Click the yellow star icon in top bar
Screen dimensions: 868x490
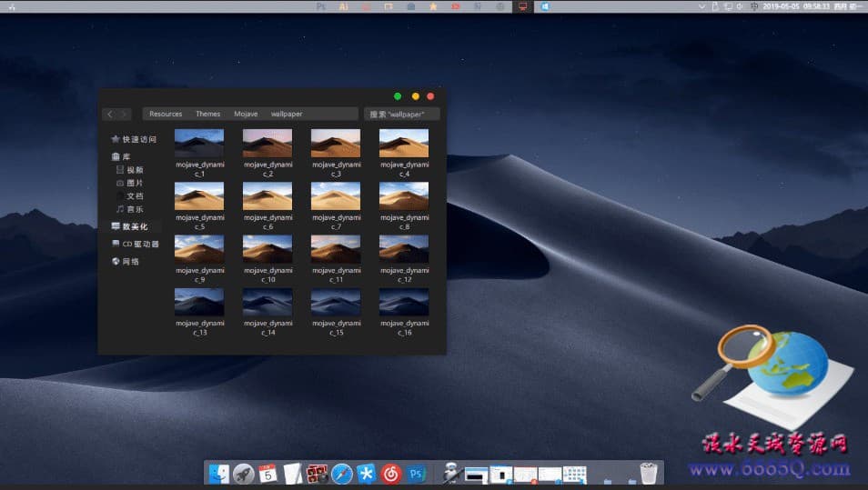(433, 6)
